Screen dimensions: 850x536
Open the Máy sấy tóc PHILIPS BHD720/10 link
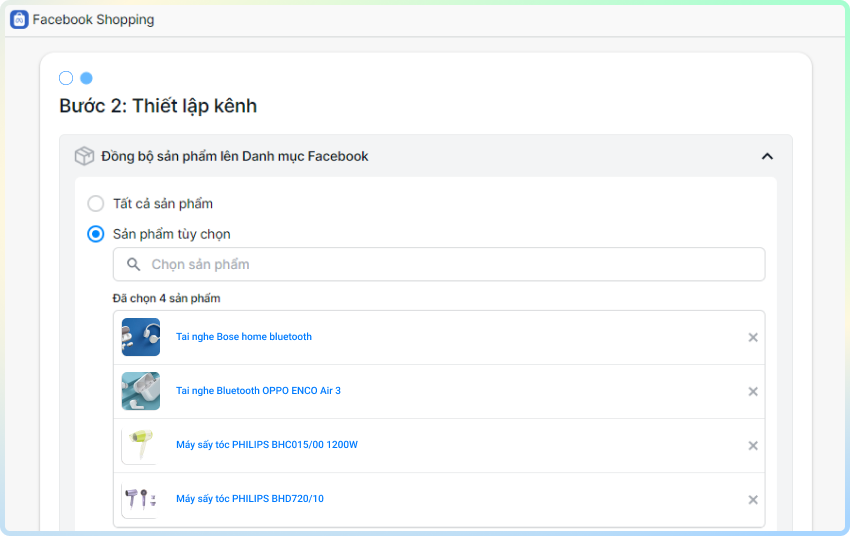(x=250, y=499)
